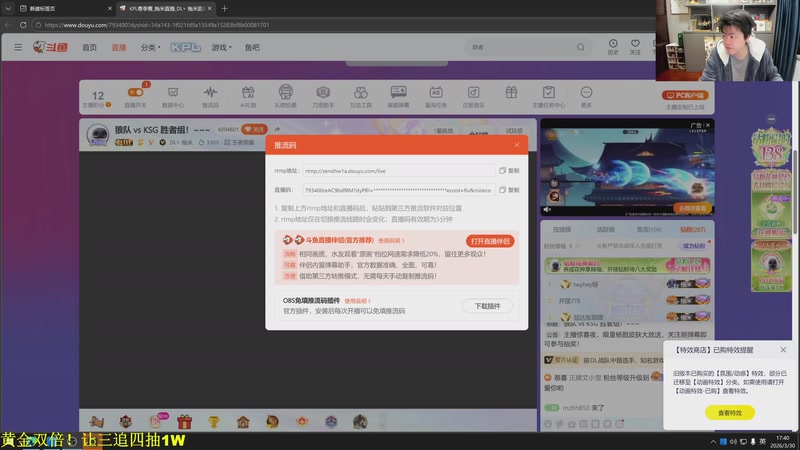Copy the 直播码 using its 复制 button
Image resolution: width=800 pixels, height=450 pixels.
pos(509,190)
